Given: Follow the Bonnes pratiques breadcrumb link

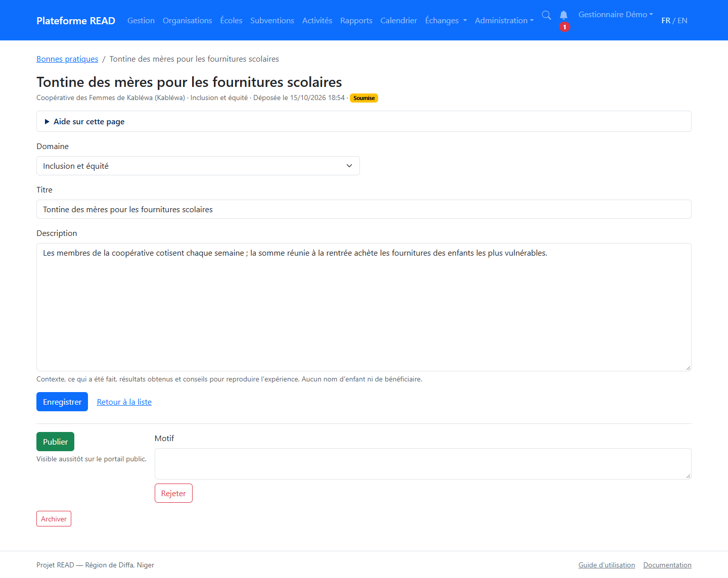Looking at the screenshot, I should click(x=67, y=59).
